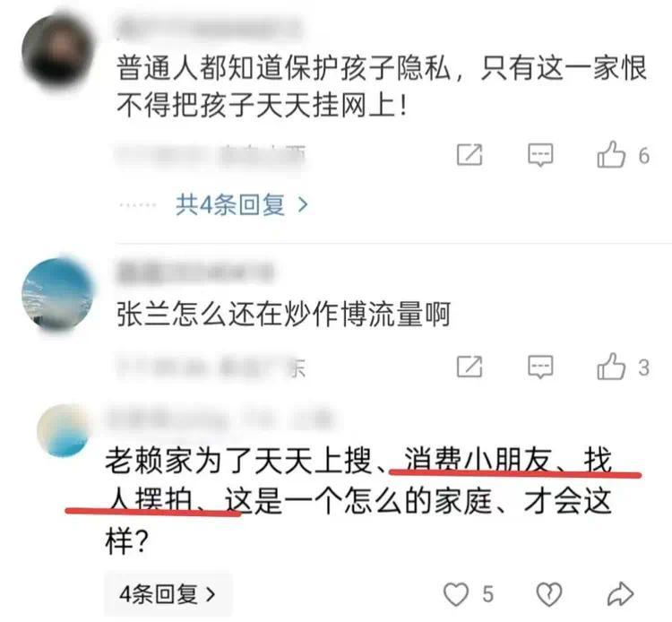
Task: Tap the blurred username above 张兰 comment
Action: coord(195,272)
